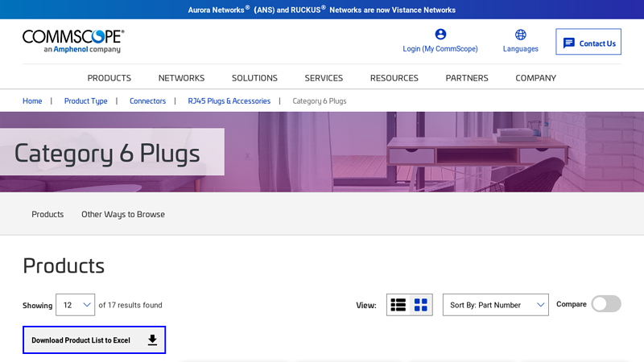Select the Other Ways to Browse tab
This screenshot has width=644, height=362.
click(123, 214)
